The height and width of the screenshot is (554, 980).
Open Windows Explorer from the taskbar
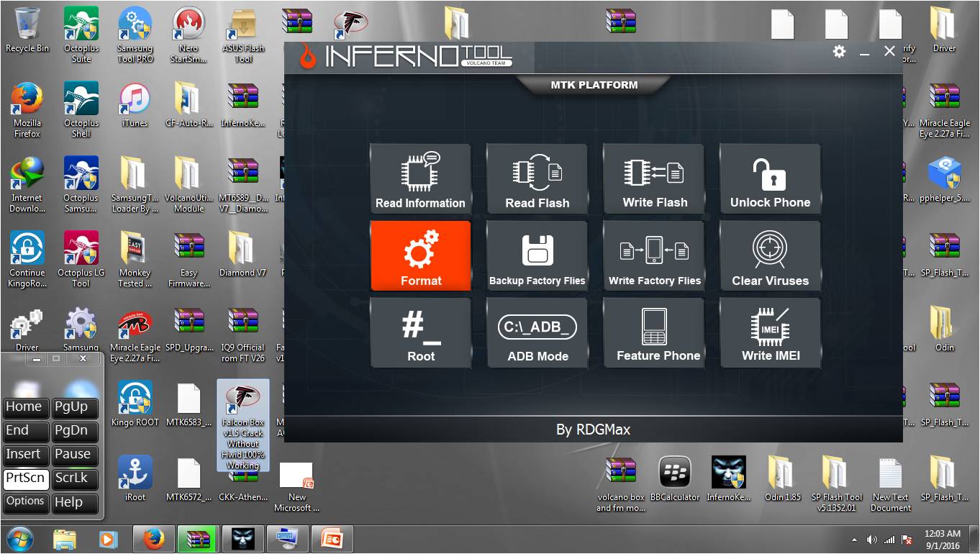pyautogui.click(x=64, y=539)
